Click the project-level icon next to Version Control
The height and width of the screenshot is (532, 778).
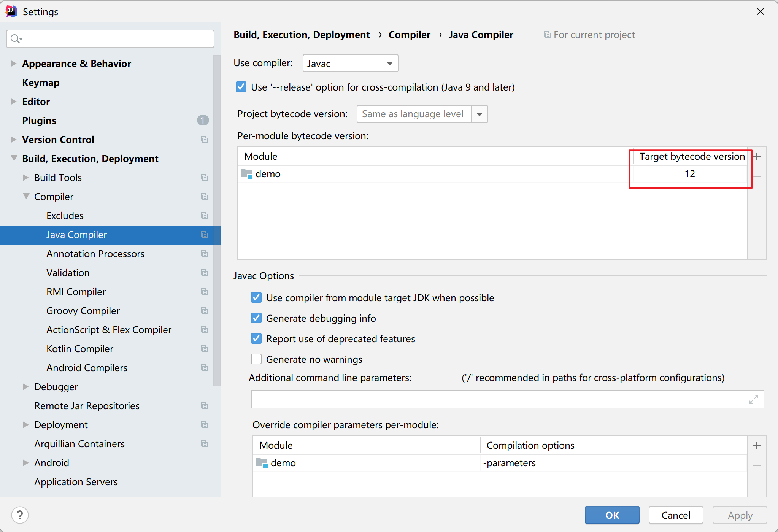pyautogui.click(x=204, y=140)
